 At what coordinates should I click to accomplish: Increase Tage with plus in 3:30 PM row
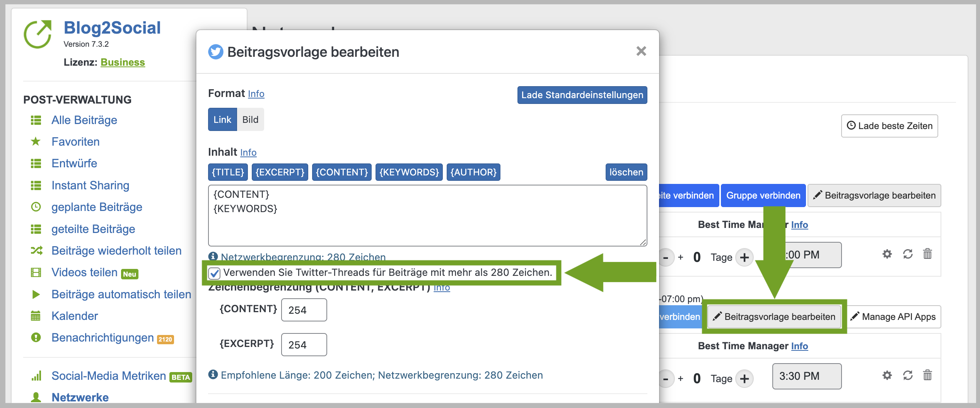[744, 379]
